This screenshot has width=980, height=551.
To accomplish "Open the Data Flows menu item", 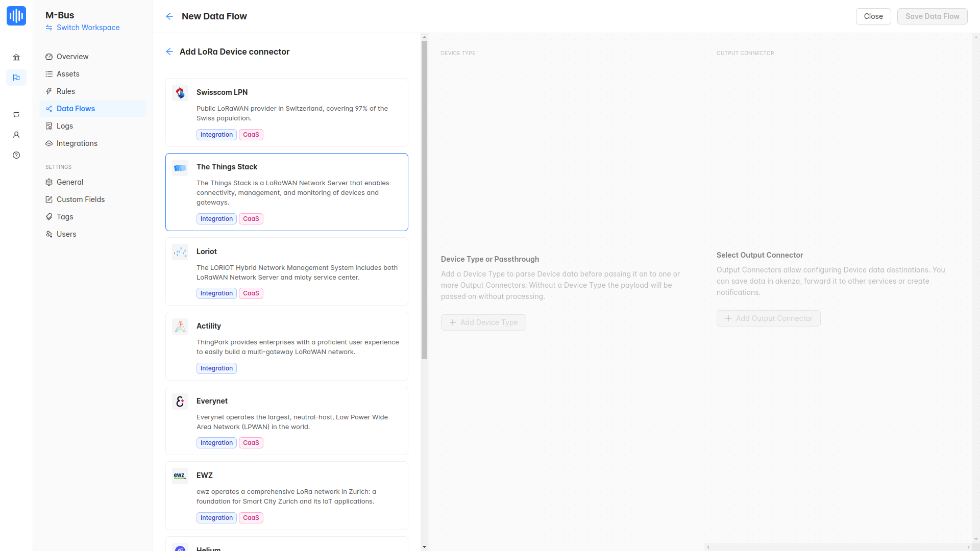I will 76,109.
